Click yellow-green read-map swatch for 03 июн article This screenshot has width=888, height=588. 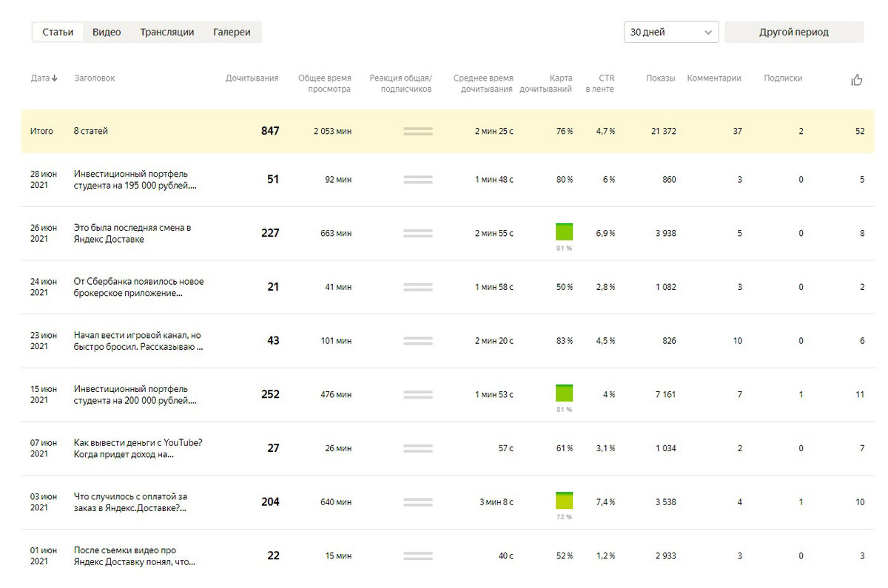564,500
